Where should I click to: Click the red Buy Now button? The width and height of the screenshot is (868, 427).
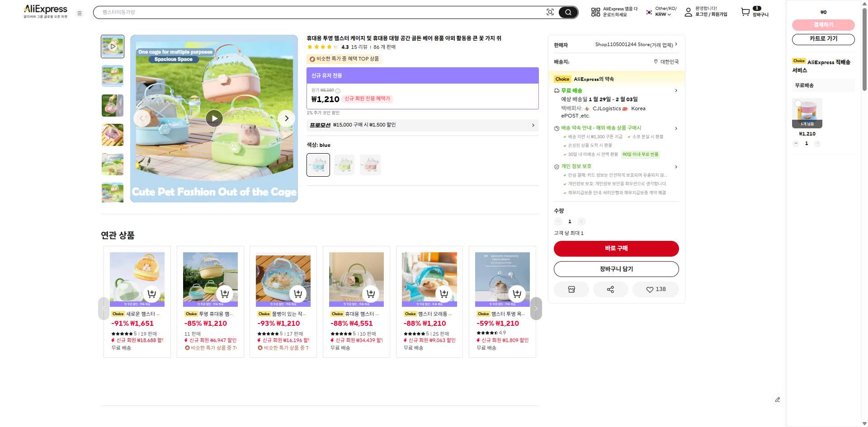click(x=616, y=249)
